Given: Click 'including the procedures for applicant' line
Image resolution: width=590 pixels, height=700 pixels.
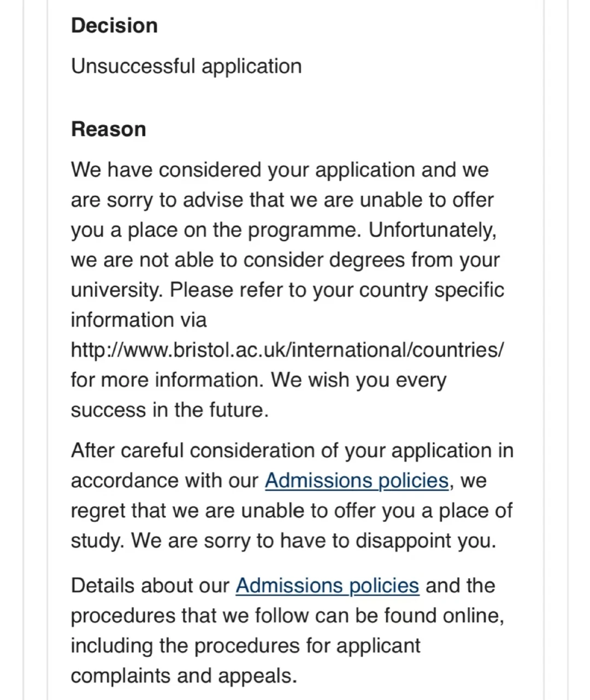Looking at the screenshot, I should (245, 646).
